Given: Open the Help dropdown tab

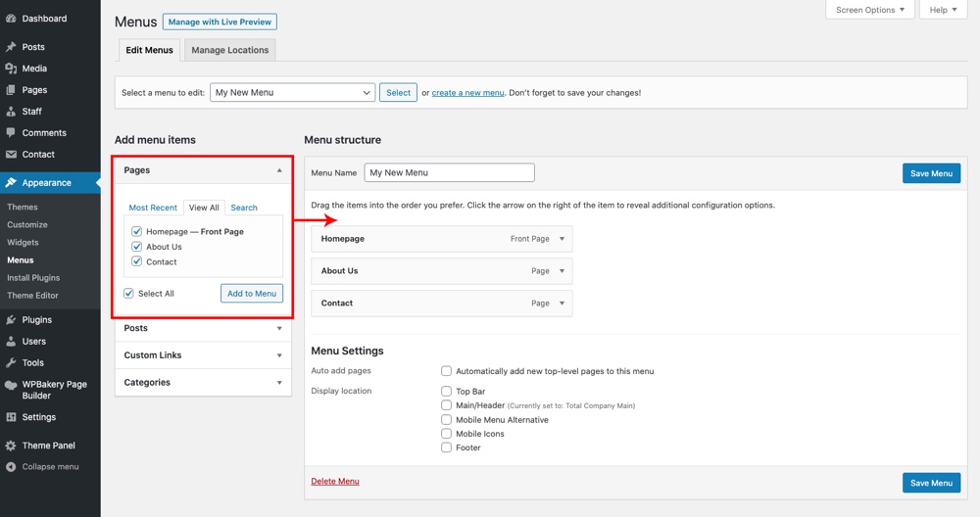Looking at the screenshot, I should pos(943,10).
